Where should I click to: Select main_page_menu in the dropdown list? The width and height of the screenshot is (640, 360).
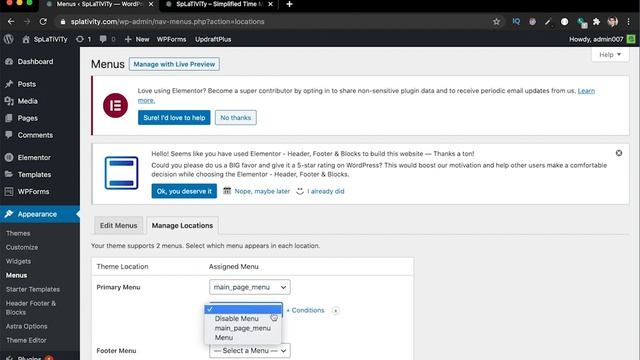tap(242, 328)
